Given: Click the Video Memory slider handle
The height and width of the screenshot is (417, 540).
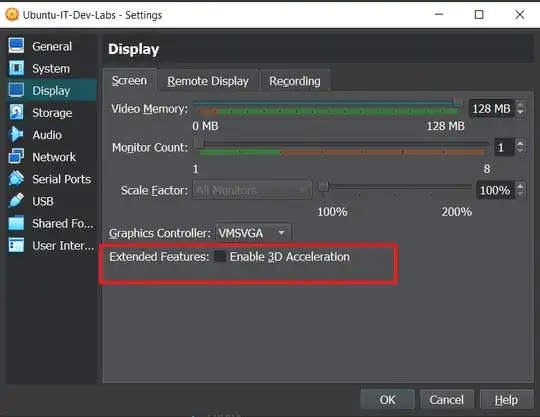Looking at the screenshot, I should pos(458,102).
